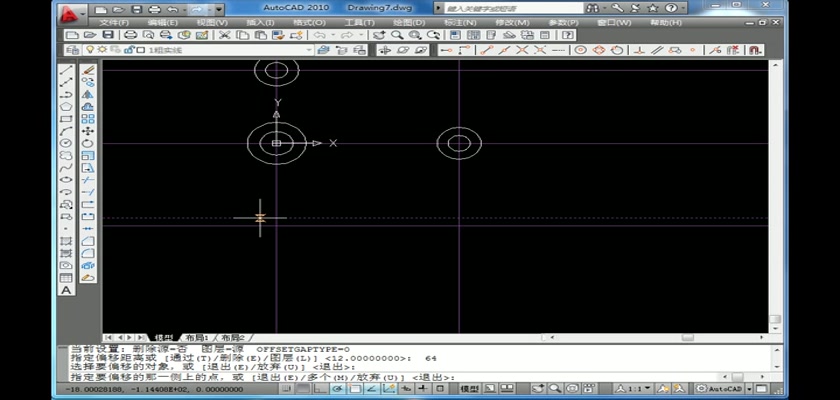Screen dimensions: 840x400
Task: Select the Line draw tool
Action: (66, 71)
